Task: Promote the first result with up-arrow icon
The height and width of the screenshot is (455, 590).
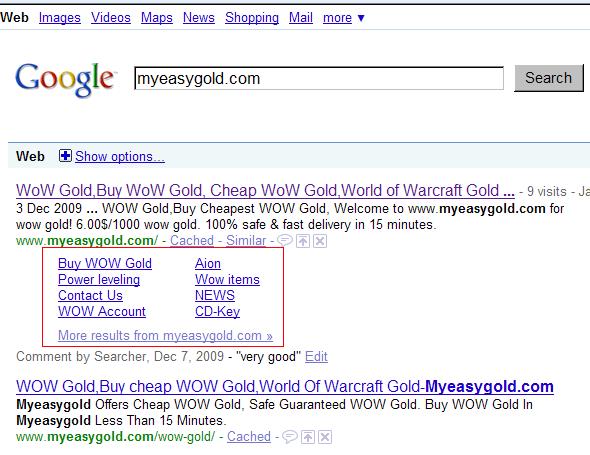Action: click(x=303, y=241)
